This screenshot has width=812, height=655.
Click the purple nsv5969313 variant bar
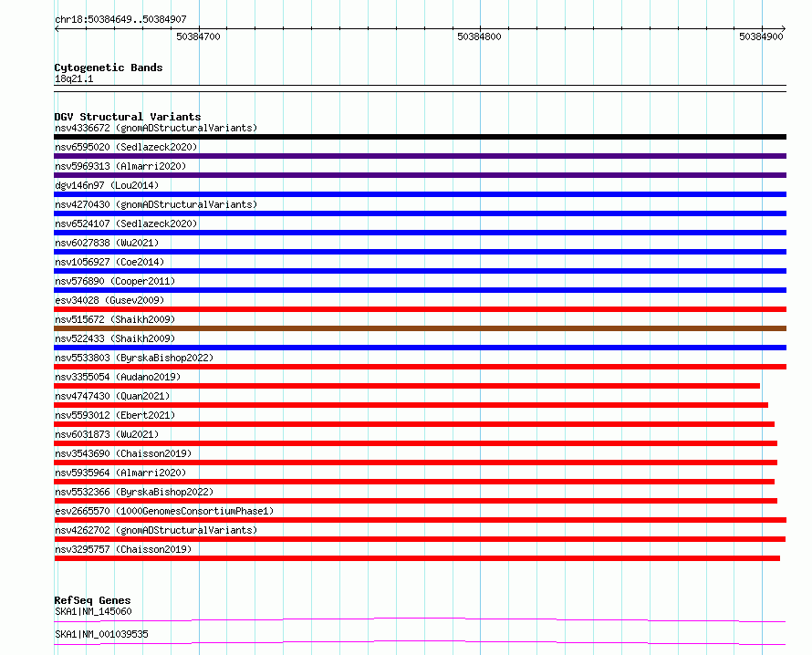pos(420,175)
